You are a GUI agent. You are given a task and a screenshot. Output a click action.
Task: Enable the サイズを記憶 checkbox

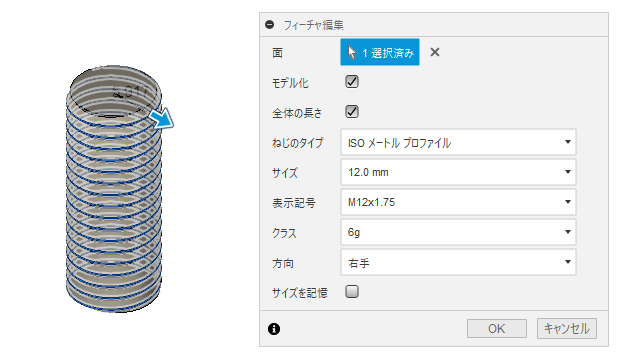point(352,292)
